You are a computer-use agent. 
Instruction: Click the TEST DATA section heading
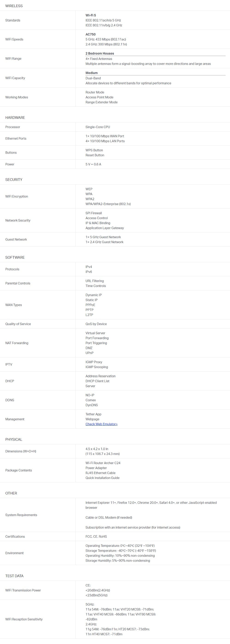pyautogui.click(x=14, y=576)
